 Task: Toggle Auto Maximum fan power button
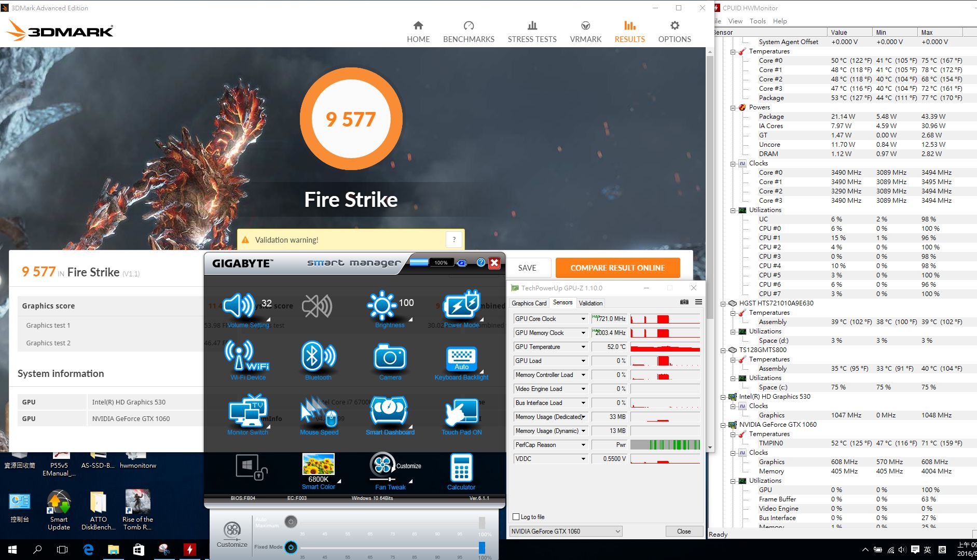tap(291, 522)
